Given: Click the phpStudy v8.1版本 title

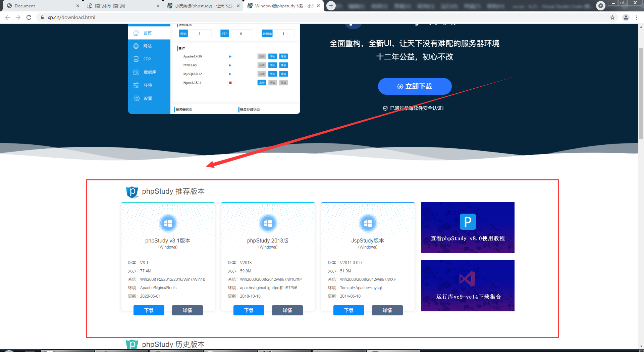Looking at the screenshot, I should click(x=168, y=240).
